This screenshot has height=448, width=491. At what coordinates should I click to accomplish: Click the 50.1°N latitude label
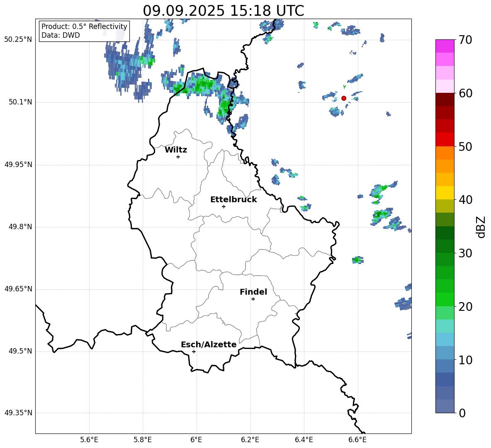(x=20, y=102)
